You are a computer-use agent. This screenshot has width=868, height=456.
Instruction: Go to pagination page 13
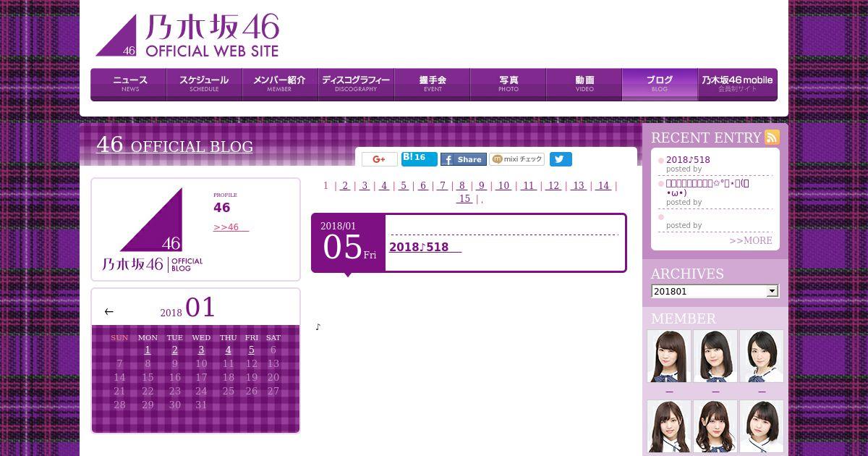(578, 185)
